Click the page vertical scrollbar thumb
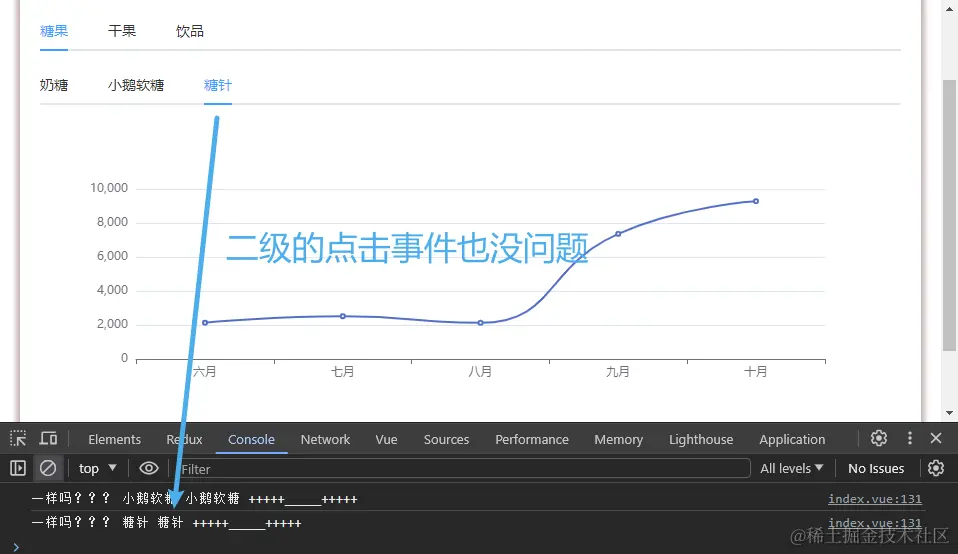Viewport: 958px width, 554px height. coord(949,215)
